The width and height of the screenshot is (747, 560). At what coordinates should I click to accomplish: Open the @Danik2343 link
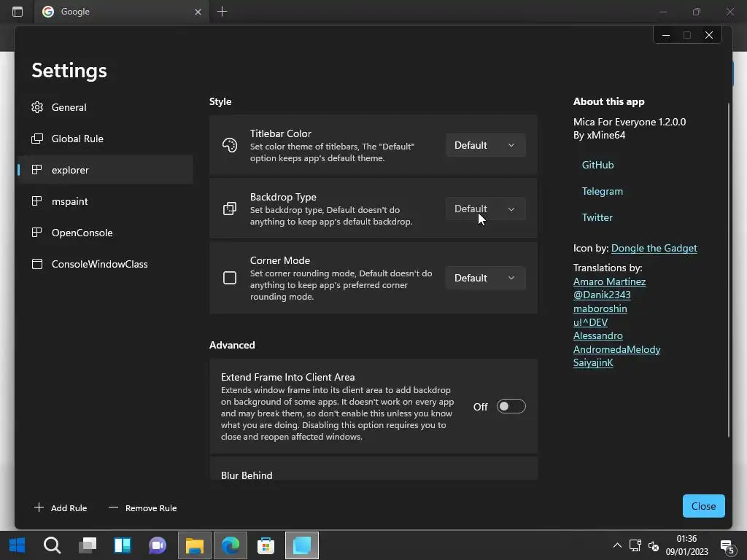click(602, 295)
